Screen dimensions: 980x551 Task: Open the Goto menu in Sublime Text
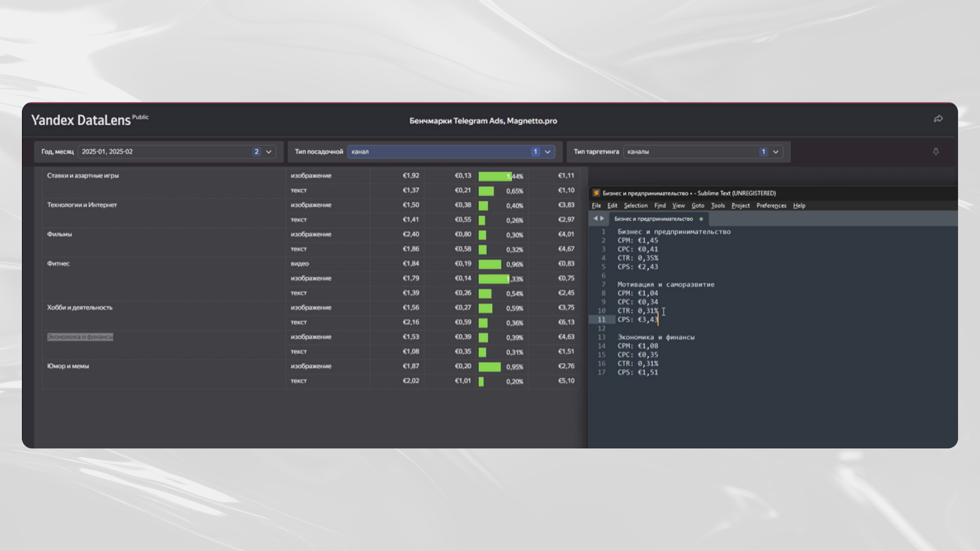[698, 206]
